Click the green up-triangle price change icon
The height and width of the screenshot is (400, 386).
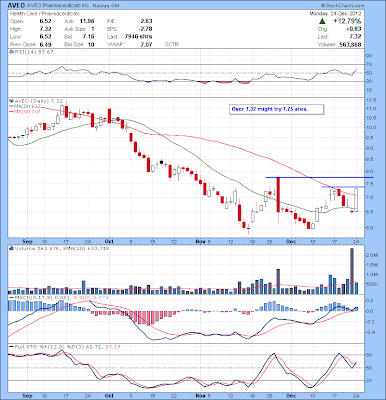322,21
